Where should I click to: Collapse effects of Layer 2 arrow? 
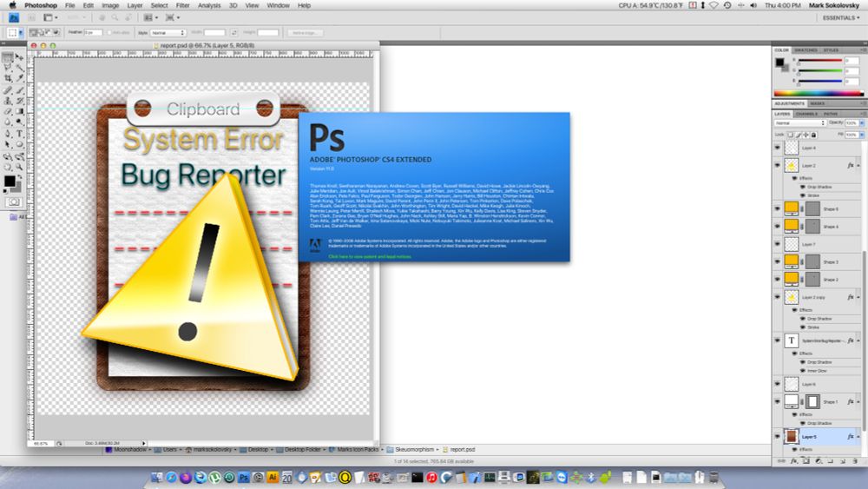tap(858, 166)
